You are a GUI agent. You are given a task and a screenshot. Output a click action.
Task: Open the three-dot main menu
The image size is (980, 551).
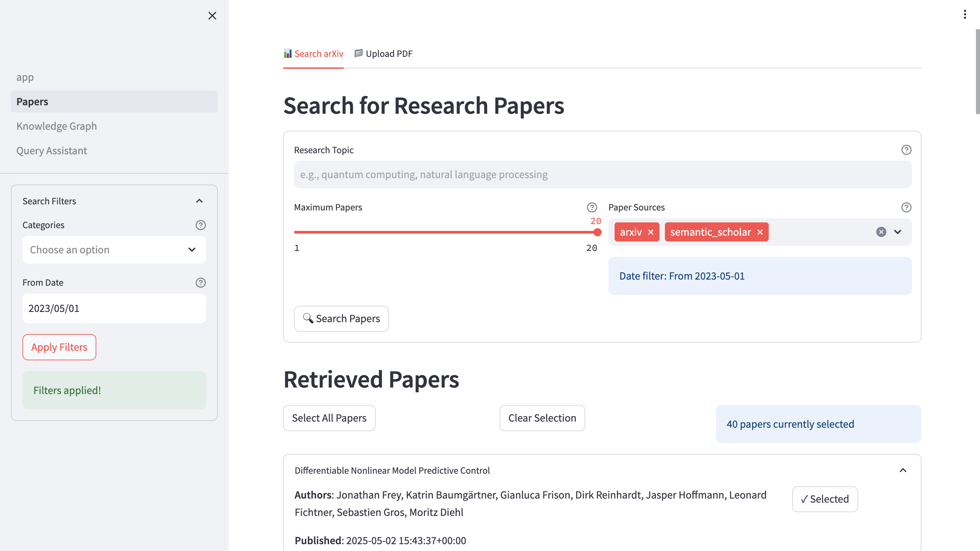click(965, 14)
